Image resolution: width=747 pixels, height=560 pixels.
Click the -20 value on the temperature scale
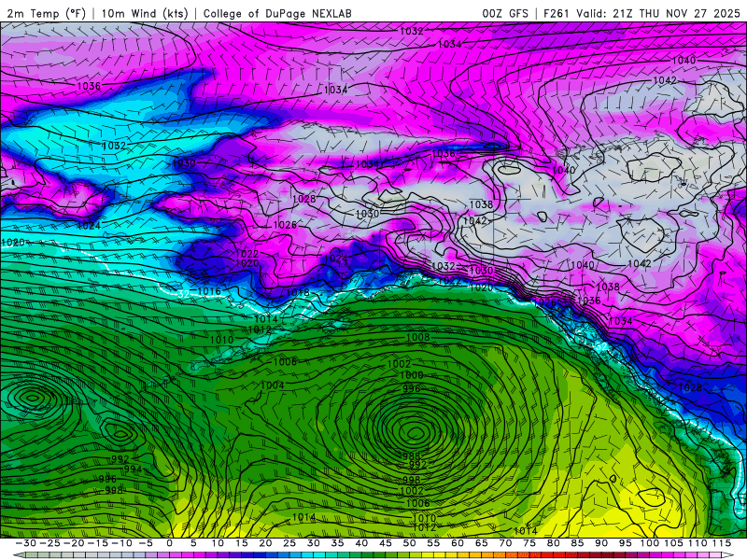74,543
